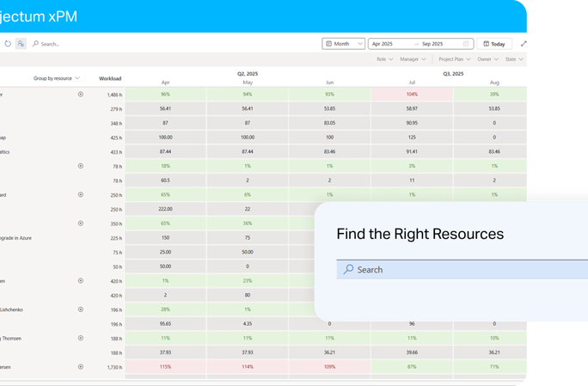Click the Workload column header

110,78
